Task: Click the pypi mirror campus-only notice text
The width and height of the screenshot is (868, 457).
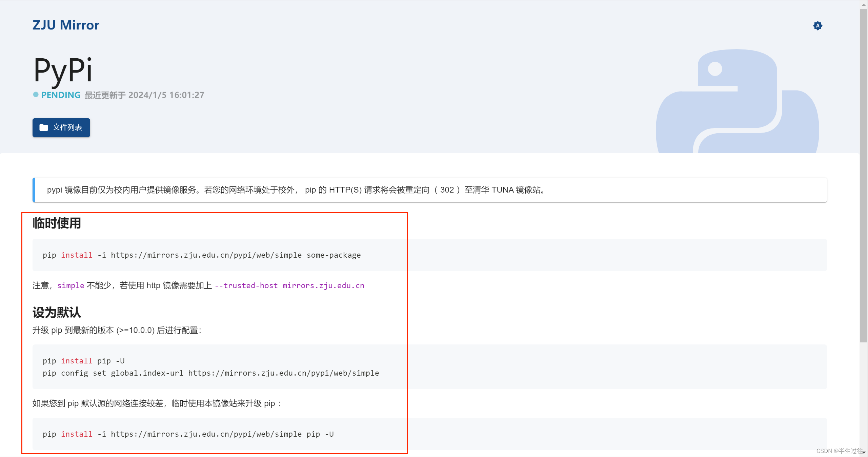Action: [x=296, y=190]
